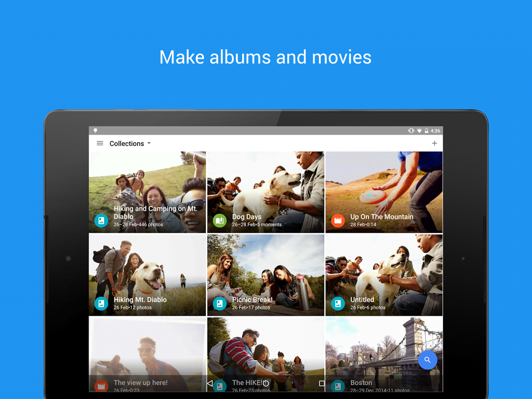Tap the Android recent apps square
532x399 pixels.
(x=322, y=383)
